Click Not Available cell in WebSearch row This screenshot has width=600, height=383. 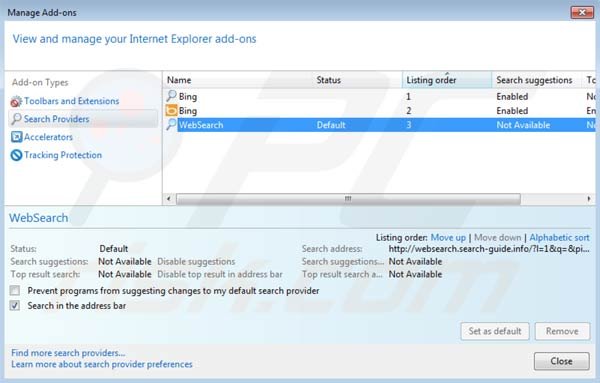point(523,125)
